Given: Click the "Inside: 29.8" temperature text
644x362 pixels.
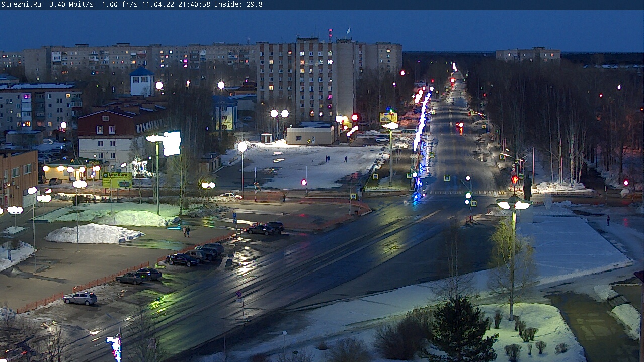Looking at the screenshot, I should (238, 4).
